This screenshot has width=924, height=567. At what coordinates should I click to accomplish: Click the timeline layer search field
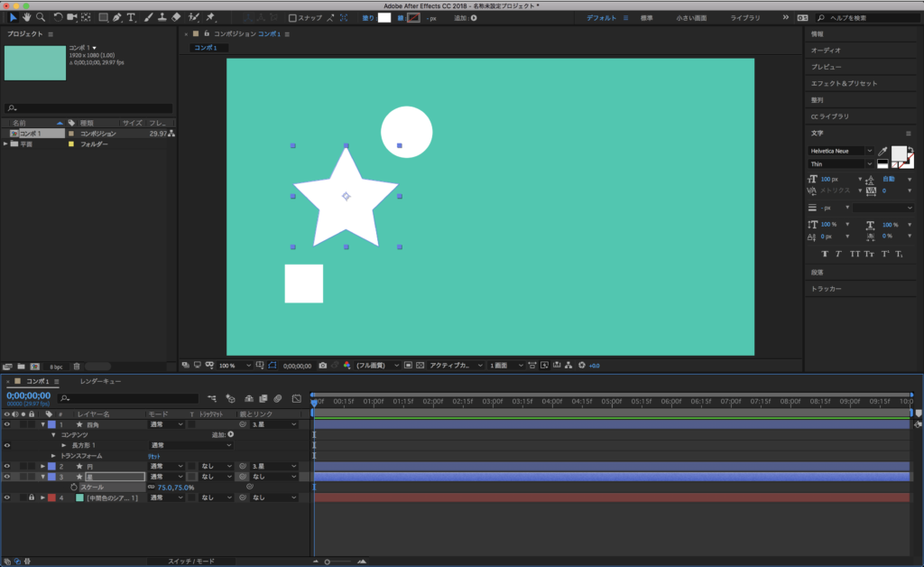[x=129, y=398]
